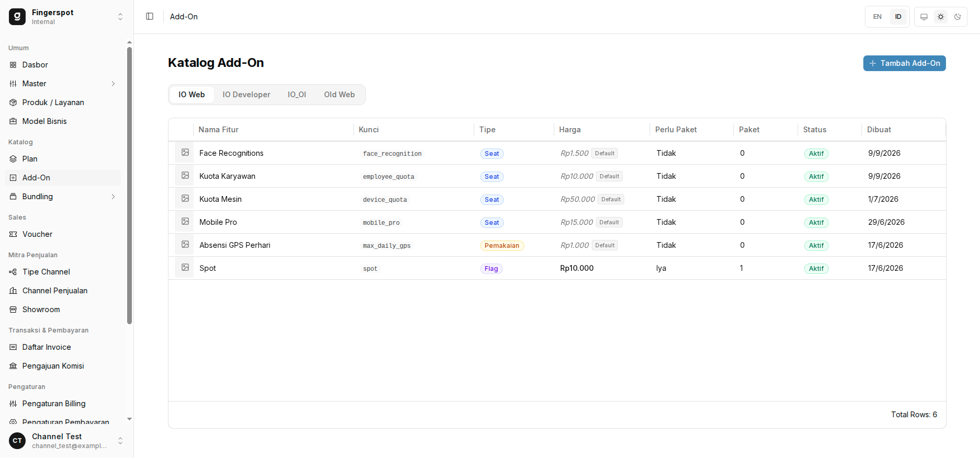Click the sidebar vertical scrollbar
The height and width of the screenshot is (458, 980).
[x=129, y=186]
